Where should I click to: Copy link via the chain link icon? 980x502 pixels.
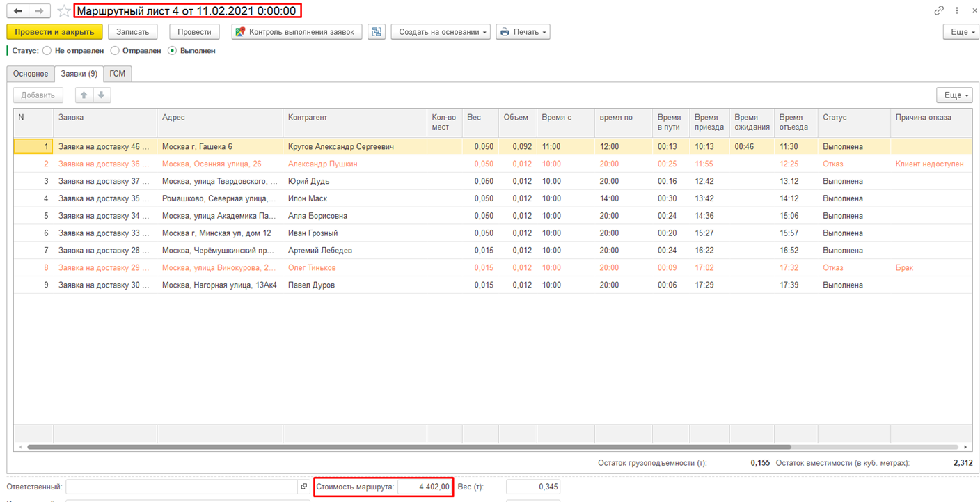coord(939,11)
